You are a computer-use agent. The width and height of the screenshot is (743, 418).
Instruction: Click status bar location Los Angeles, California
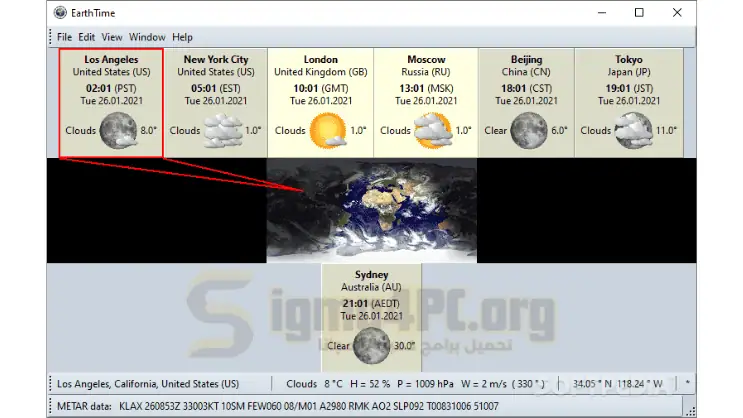click(148, 384)
